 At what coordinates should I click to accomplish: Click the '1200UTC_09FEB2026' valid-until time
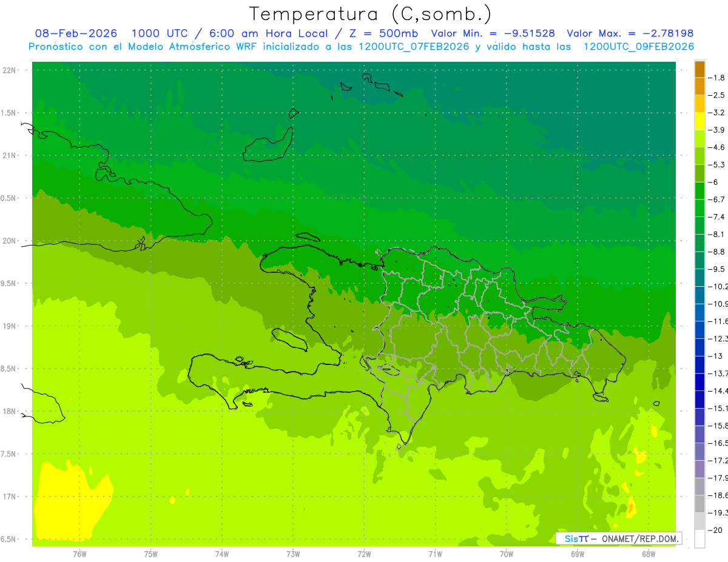[638, 47]
